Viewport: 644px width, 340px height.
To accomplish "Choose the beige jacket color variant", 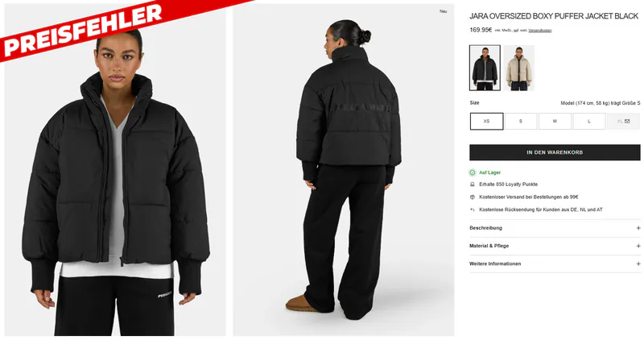I will (x=518, y=68).
